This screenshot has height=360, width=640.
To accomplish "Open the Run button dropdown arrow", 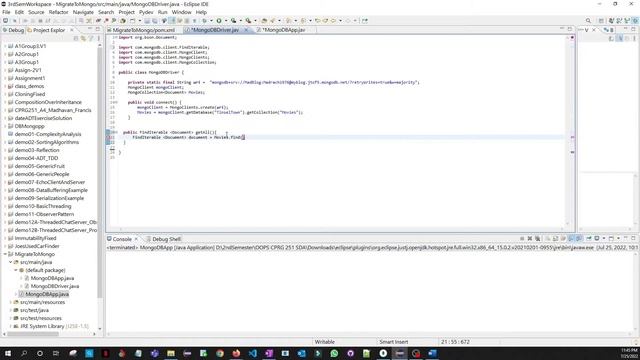I will (226, 20).
